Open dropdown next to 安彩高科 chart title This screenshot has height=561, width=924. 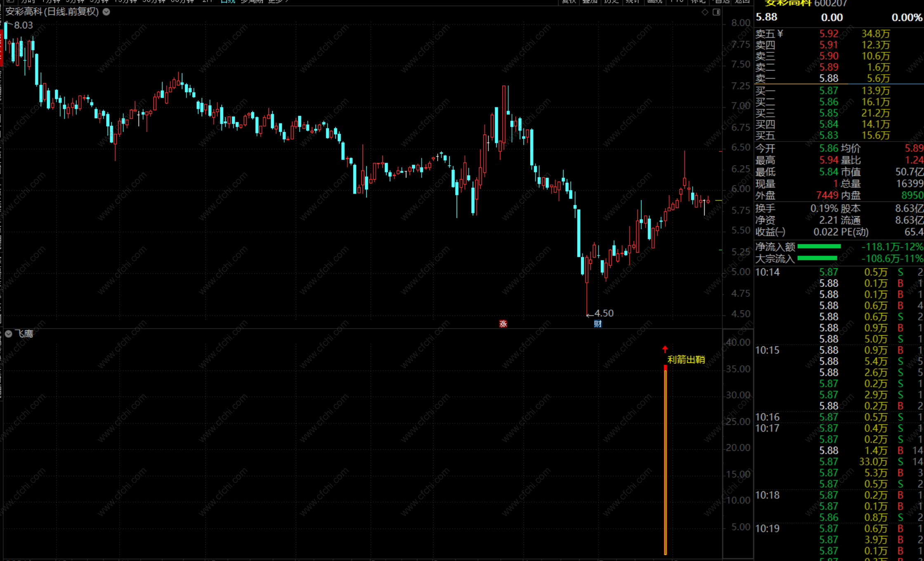pos(106,12)
